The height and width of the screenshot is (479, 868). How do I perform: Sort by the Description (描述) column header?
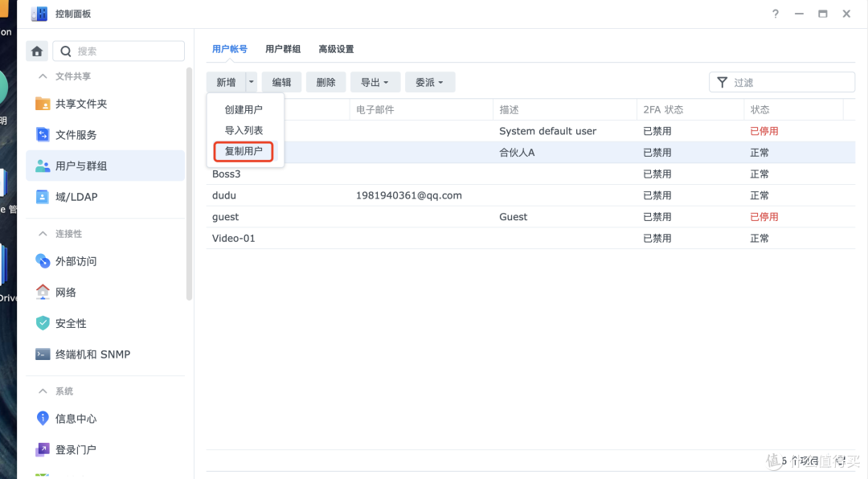[x=565, y=109]
